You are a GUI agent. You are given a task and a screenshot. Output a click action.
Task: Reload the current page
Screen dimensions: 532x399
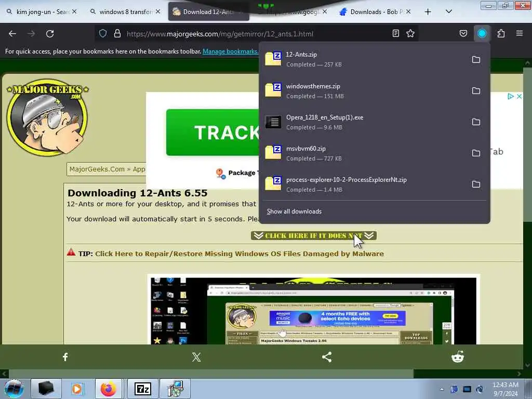click(50, 34)
